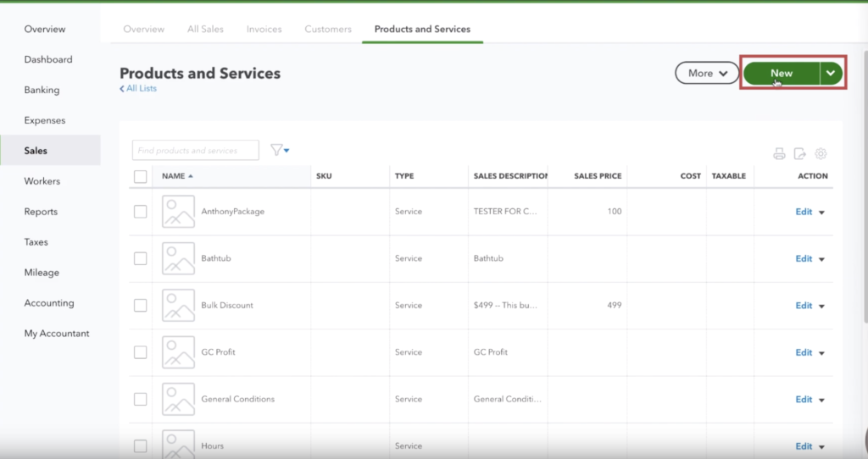
Task: Click the Bulk Discount image icon
Action: pos(178,306)
